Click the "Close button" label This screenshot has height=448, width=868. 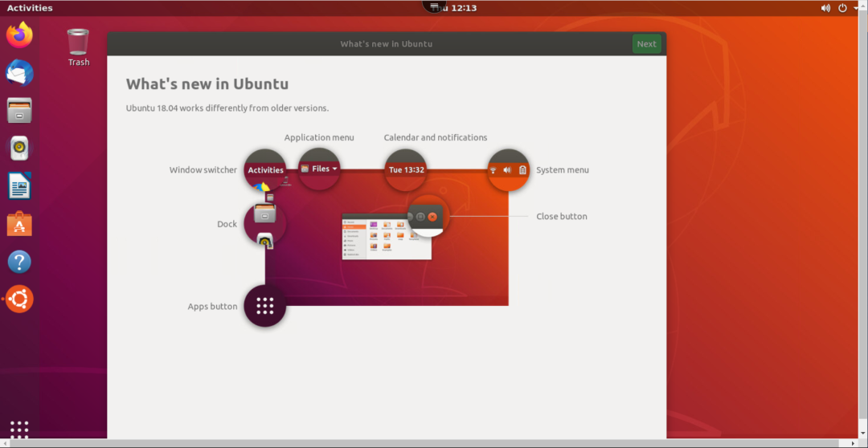click(x=562, y=216)
